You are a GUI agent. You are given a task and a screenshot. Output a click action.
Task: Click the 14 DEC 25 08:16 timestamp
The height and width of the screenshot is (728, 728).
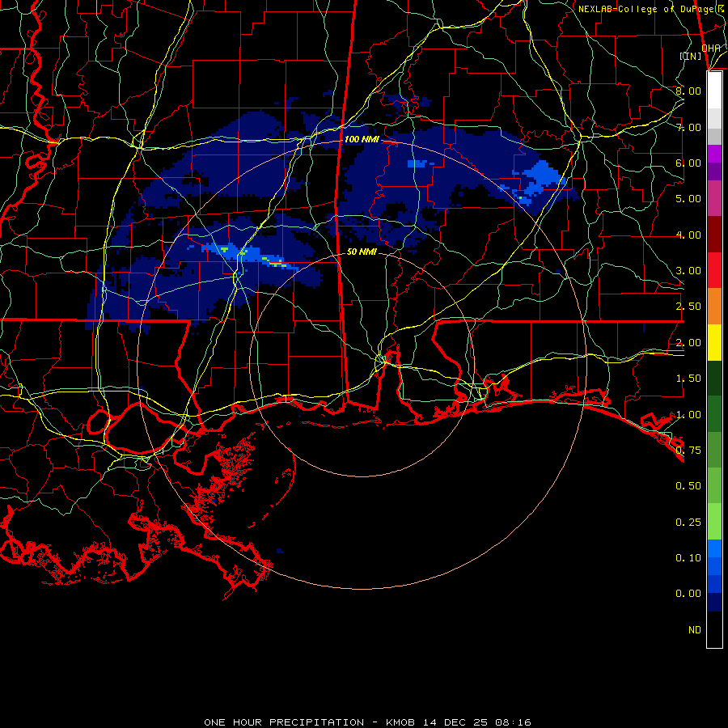pos(476,722)
